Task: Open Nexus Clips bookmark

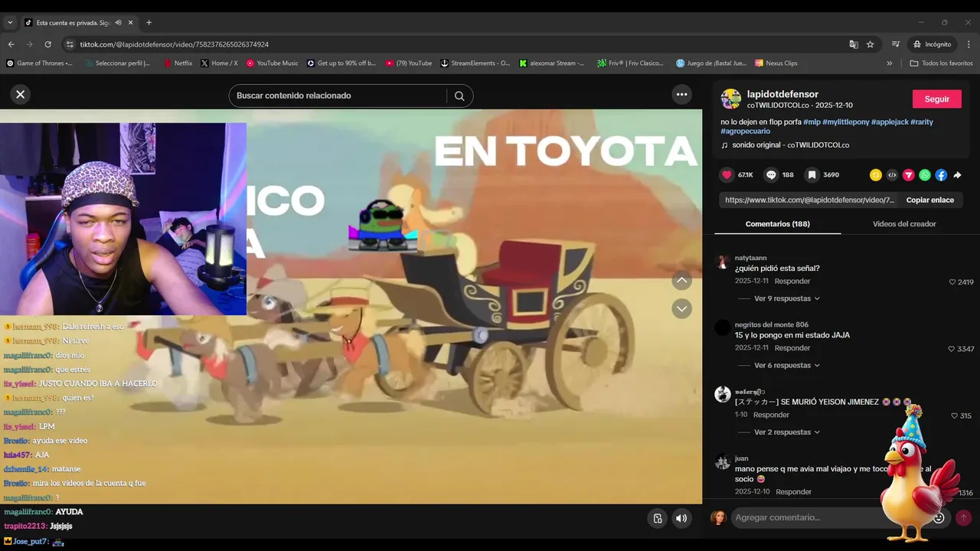Action: (776, 64)
